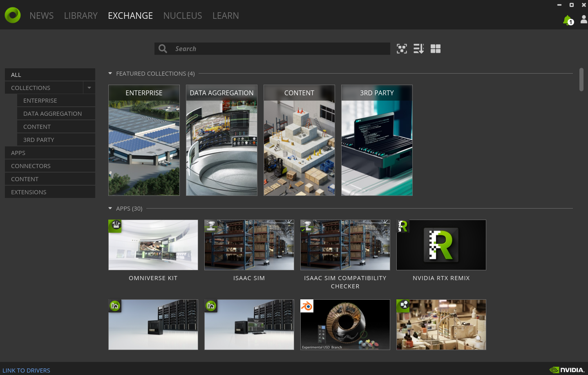Open the DATA AGGREGATION collection card
The height and width of the screenshot is (375, 588).
pyautogui.click(x=221, y=140)
